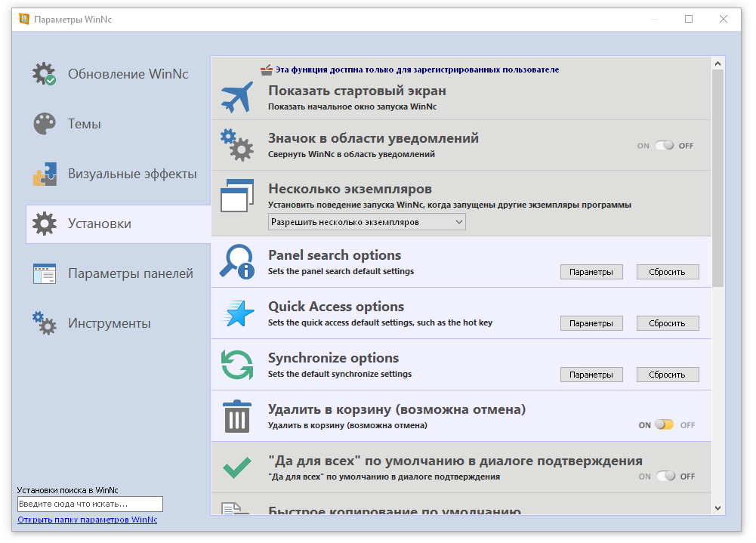The width and height of the screenshot is (756, 543).
Task: Open the Инструменты section
Action: (x=118, y=323)
